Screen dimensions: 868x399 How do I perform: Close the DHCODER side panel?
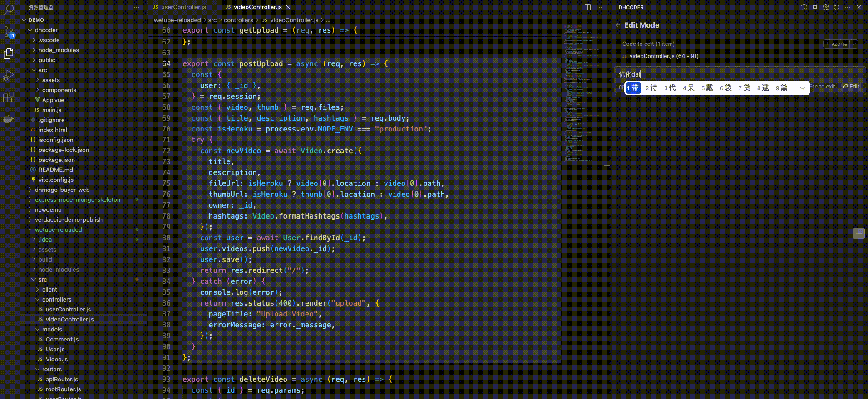point(859,7)
